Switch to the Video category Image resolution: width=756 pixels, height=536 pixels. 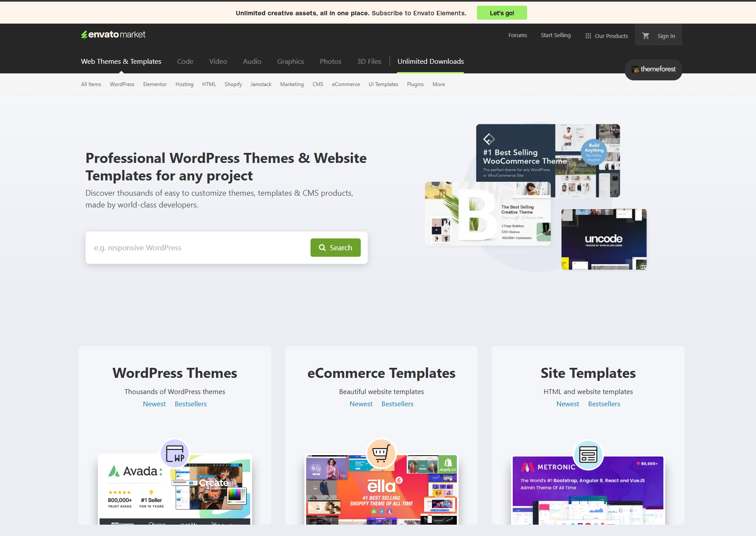tap(218, 62)
